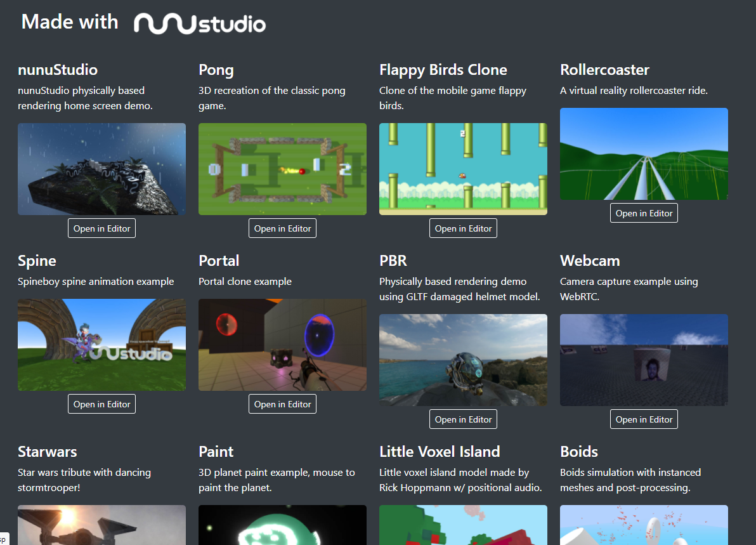Click the PBR damaged helmet thumbnail
The width and height of the screenshot is (756, 545).
point(464,360)
